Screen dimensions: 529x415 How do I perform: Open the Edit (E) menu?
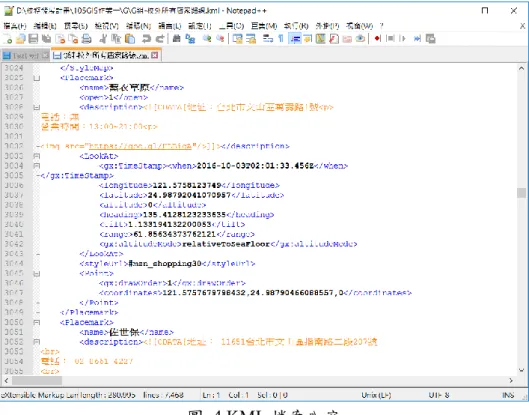coord(45,26)
